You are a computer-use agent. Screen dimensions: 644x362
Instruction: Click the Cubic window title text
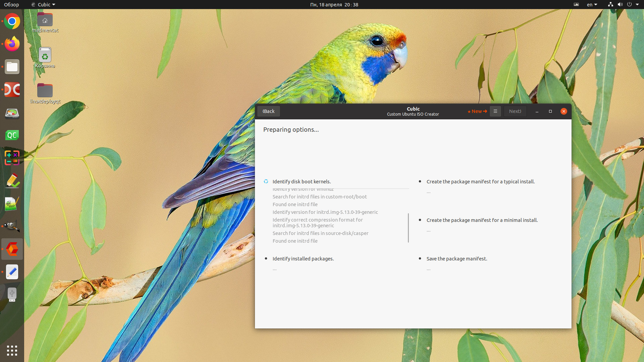click(413, 109)
